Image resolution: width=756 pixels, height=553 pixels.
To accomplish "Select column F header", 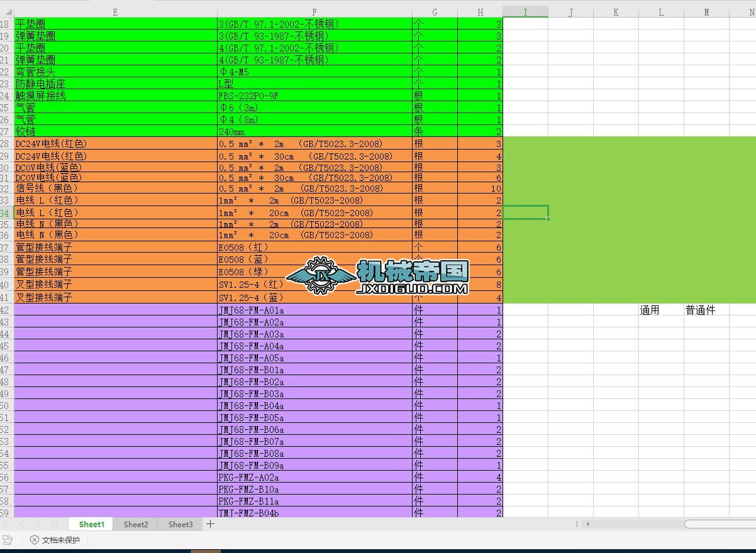I will 314,12.
